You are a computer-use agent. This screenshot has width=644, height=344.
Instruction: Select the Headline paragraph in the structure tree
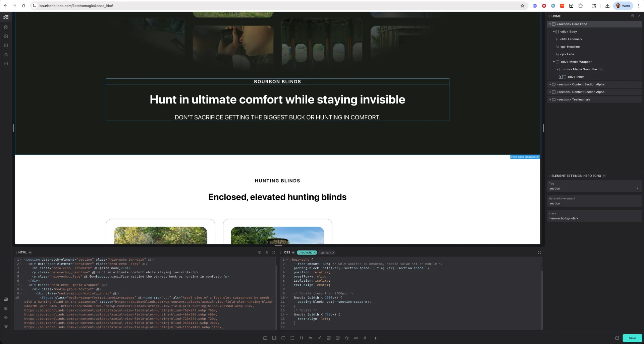pyautogui.click(x=573, y=47)
